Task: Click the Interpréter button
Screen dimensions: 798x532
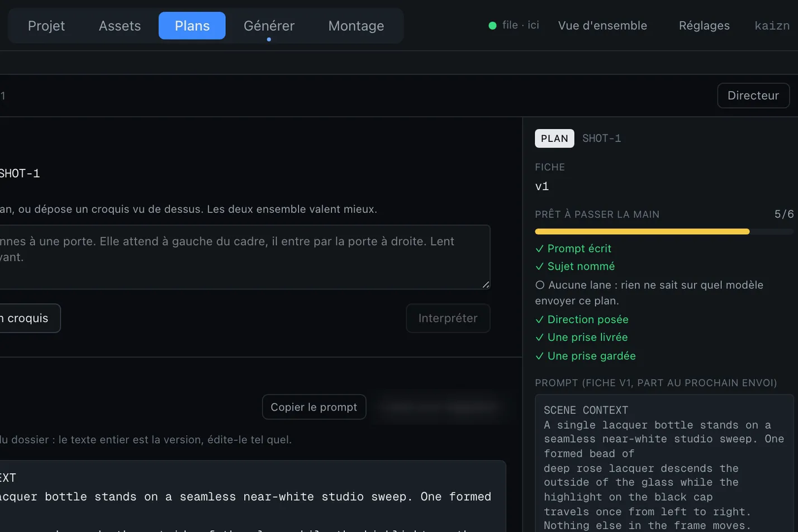Action: 448,319
